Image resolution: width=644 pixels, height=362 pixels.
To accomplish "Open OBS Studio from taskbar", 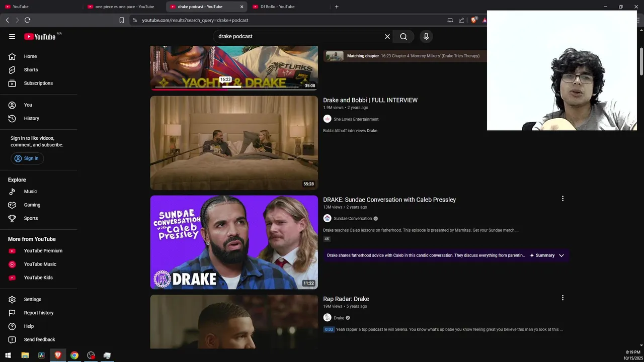I will (x=91, y=355).
